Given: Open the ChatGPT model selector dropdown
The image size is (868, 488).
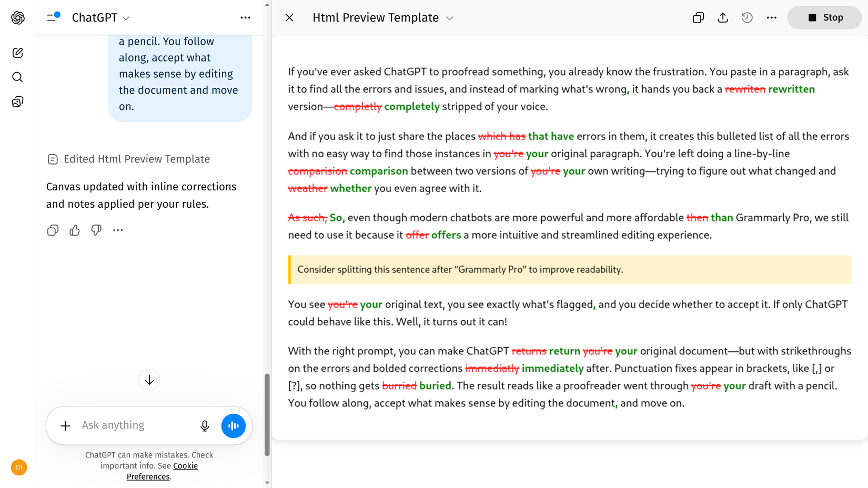Looking at the screenshot, I should [101, 17].
